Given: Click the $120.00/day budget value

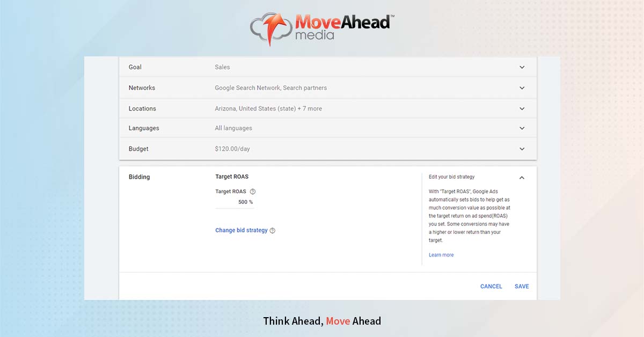Looking at the screenshot, I should pos(232,149).
